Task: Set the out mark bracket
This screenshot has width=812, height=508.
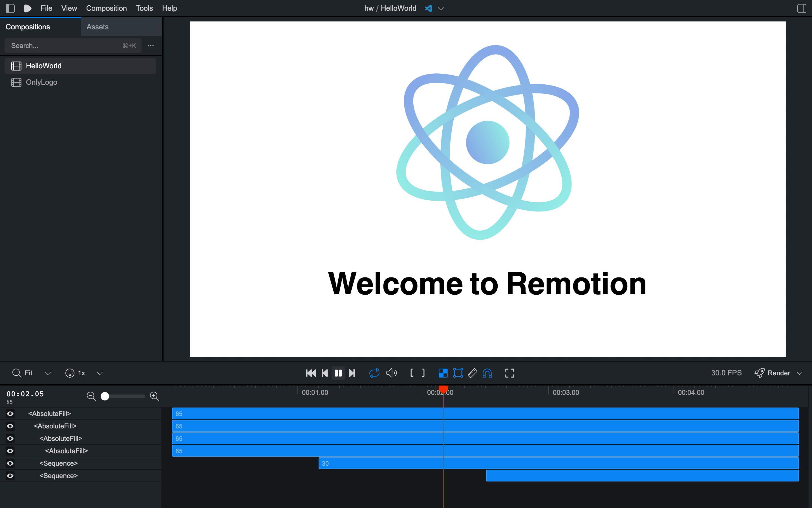Action: coord(423,373)
